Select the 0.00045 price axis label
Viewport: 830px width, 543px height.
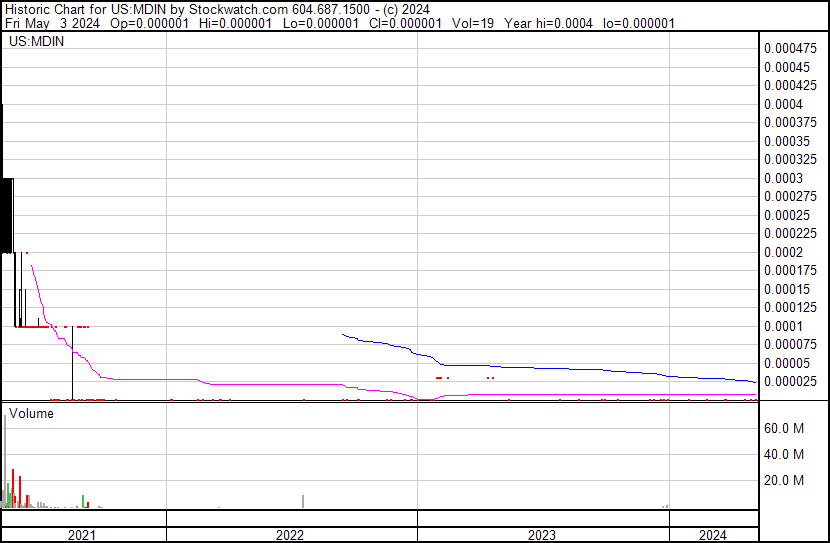tap(787, 67)
